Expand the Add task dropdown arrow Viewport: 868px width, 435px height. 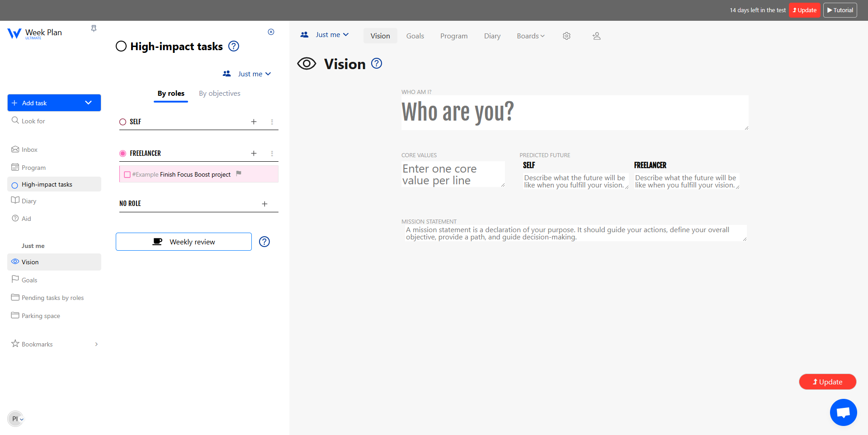(88, 103)
